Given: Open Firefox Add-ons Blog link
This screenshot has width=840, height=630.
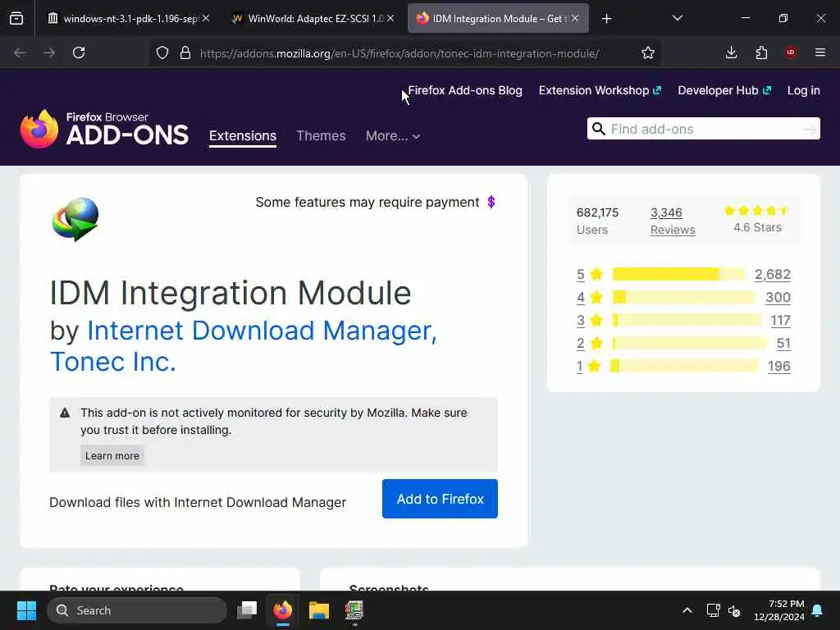Looking at the screenshot, I should coord(465,90).
